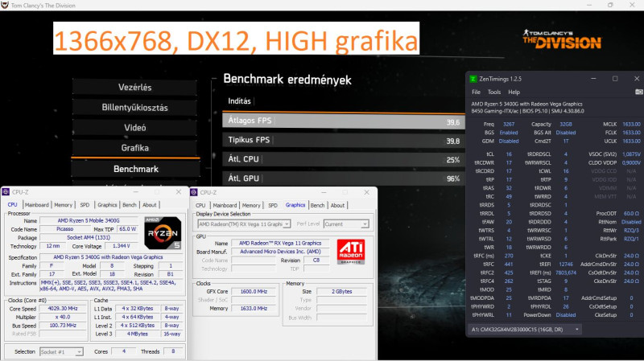Click the Specification AMD Ryzen 5 3400G field

pos(110,257)
